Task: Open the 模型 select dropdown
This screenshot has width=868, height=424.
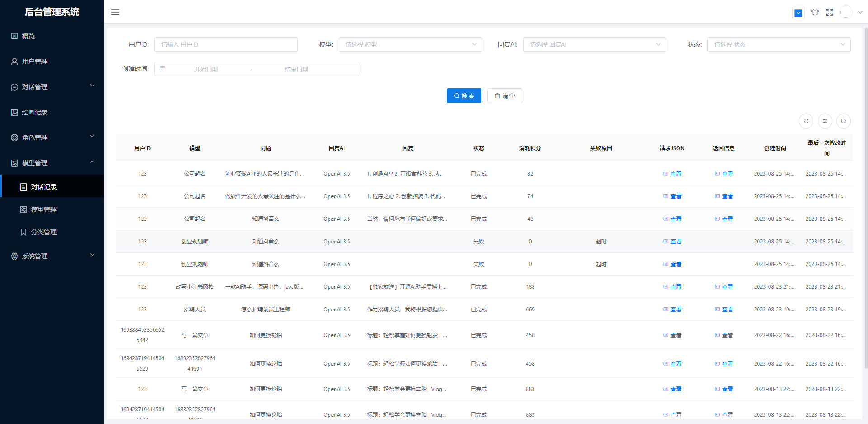Action: pyautogui.click(x=410, y=44)
